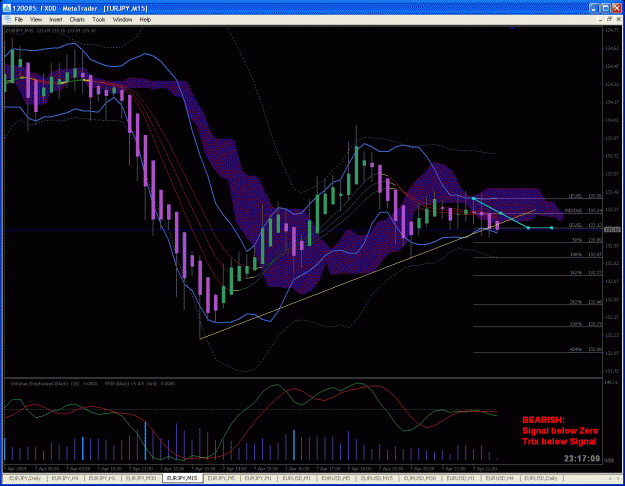Click the chart tabs scroll-left arrow

[610, 478]
